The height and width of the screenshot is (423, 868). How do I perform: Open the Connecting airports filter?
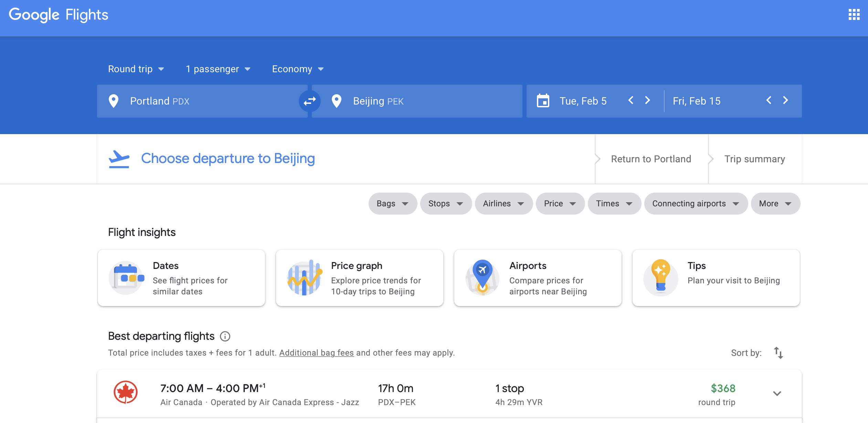click(x=696, y=204)
